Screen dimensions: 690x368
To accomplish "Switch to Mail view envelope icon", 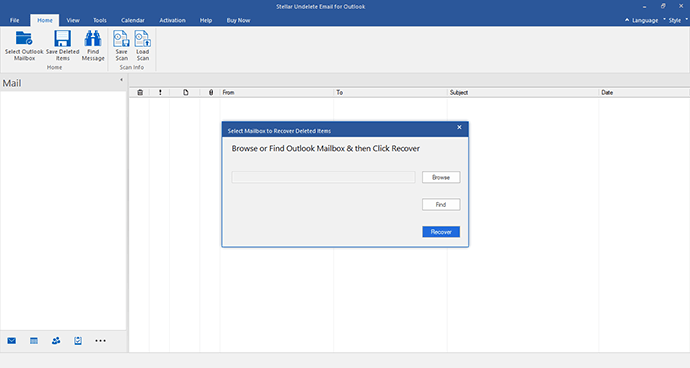I will [11, 341].
